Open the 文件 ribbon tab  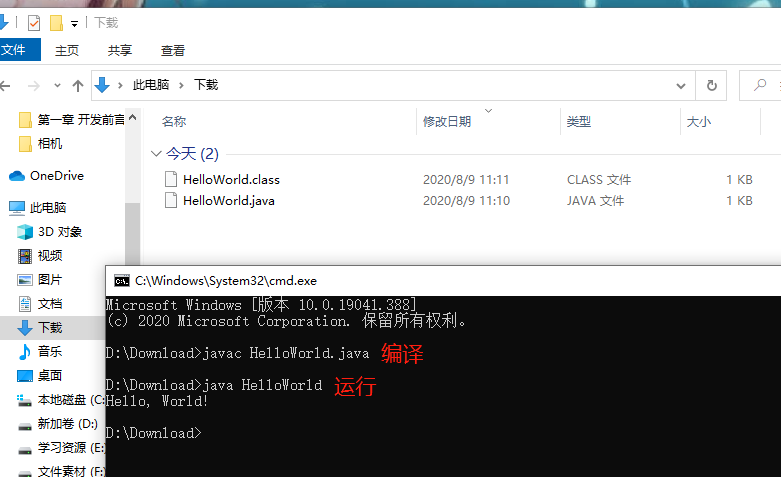click(x=19, y=50)
